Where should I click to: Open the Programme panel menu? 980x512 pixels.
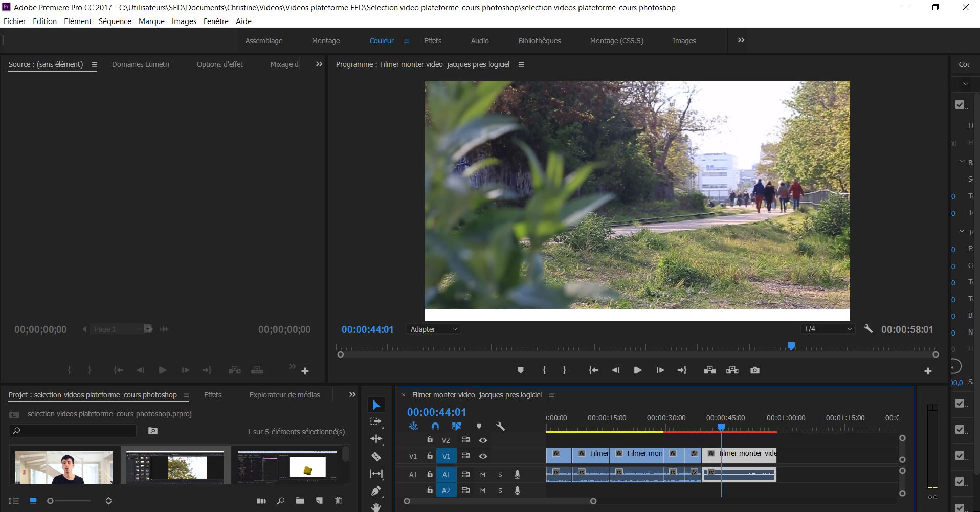[521, 64]
